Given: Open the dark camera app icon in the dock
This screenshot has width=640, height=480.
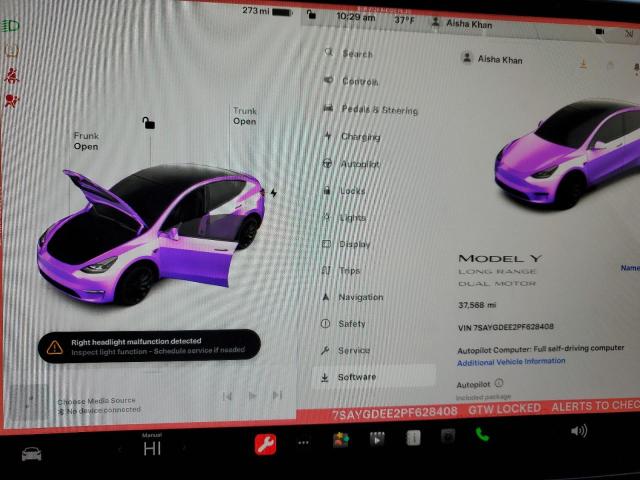Looking at the screenshot, I should tap(448, 437).
